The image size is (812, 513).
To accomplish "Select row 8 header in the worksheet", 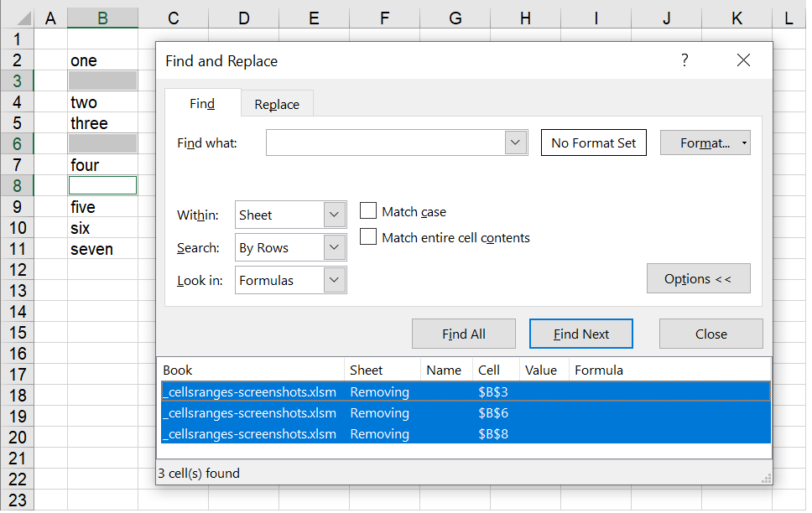I will click(17, 186).
